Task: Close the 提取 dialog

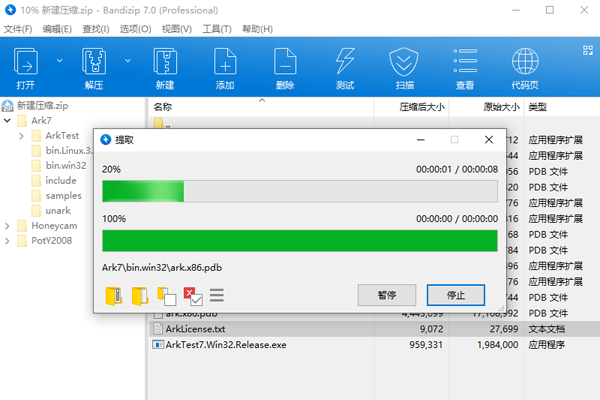Action: (x=489, y=140)
